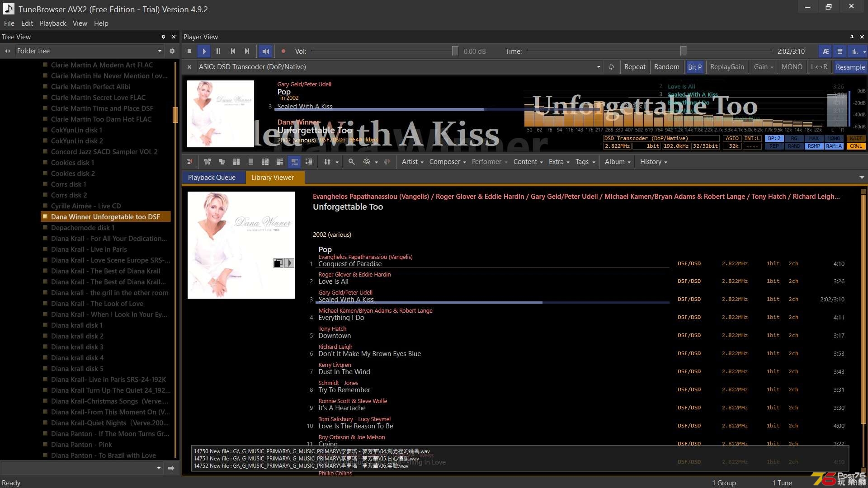Toggle the Mute button in Player View

coord(266,51)
